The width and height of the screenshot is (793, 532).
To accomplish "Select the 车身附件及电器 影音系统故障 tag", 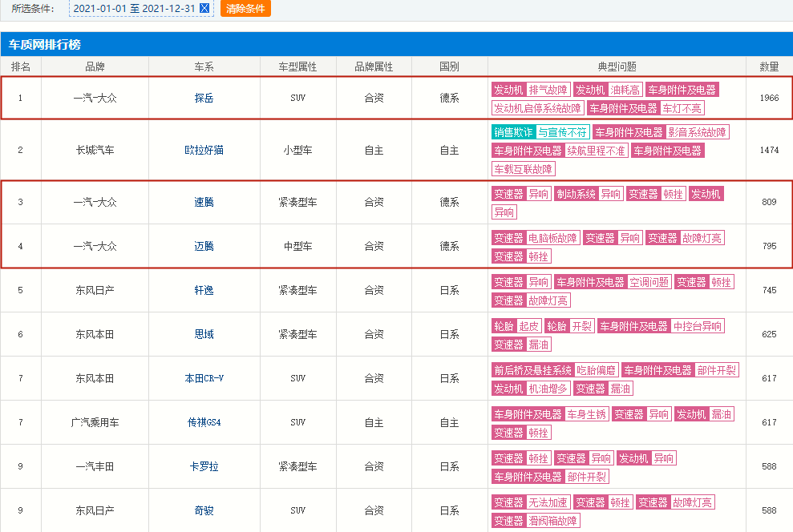I will [661, 132].
